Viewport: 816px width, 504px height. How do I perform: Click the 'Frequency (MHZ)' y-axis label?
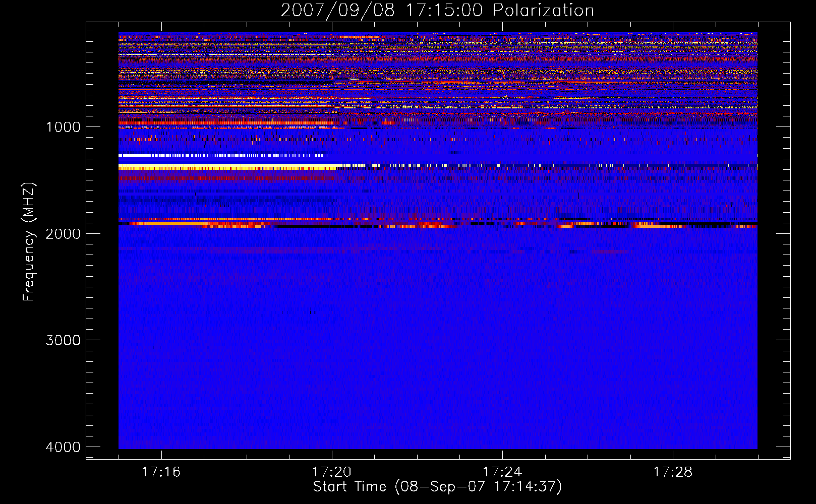[29, 242]
